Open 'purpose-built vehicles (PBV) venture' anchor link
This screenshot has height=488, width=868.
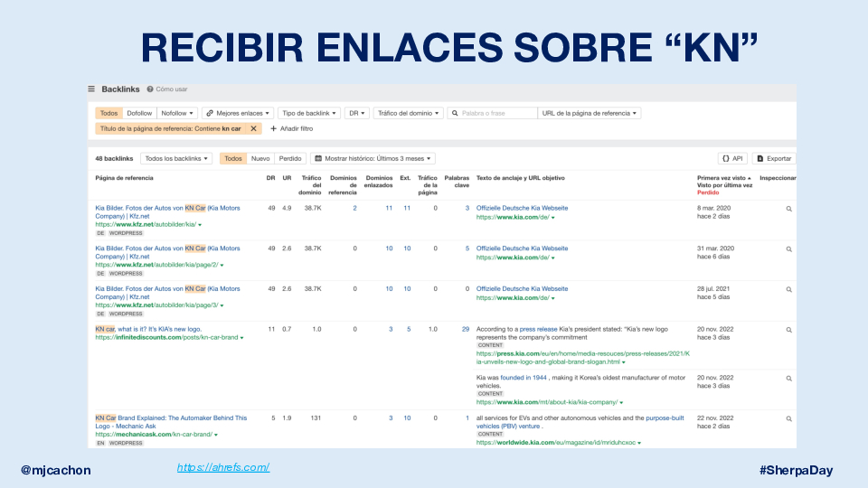point(580,422)
